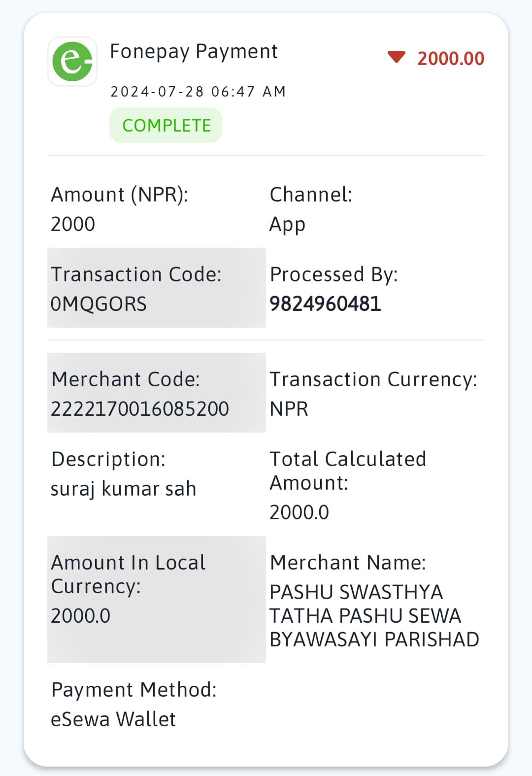Tap the transaction date 2024-07-28 06:47 AM

tap(198, 92)
